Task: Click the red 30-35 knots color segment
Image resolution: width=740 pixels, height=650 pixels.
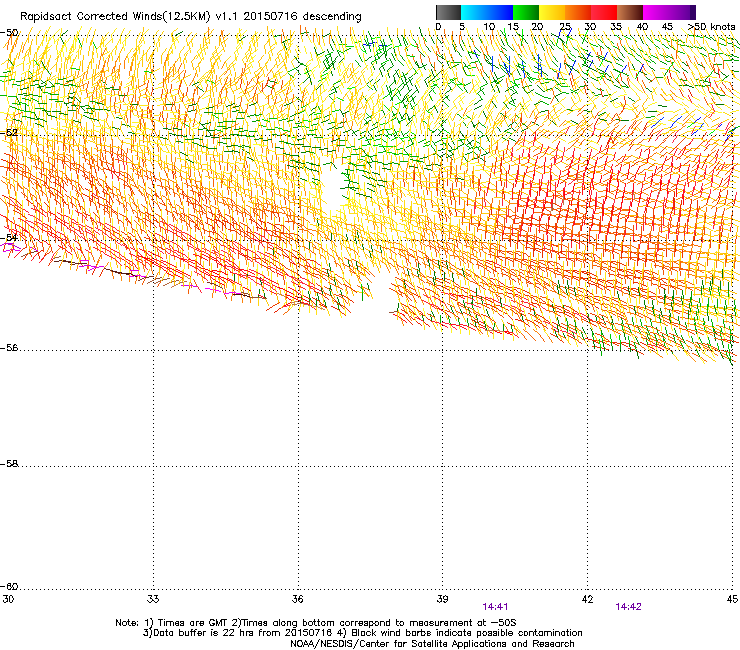Action: [x=604, y=12]
